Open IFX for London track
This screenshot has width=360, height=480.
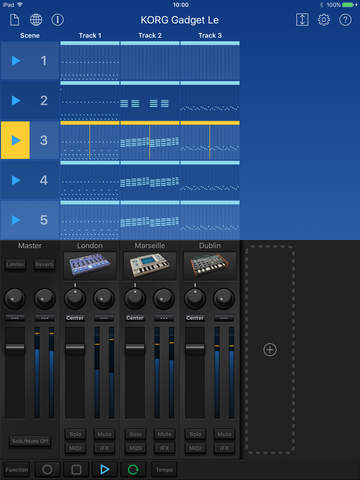pyautogui.click(x=104, y=448)
